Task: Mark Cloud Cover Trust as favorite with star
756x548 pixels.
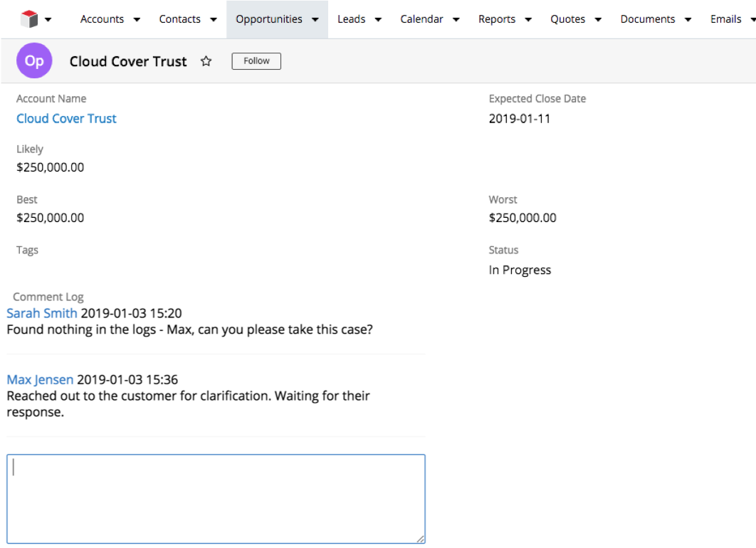Action: (x=206, y=61)
